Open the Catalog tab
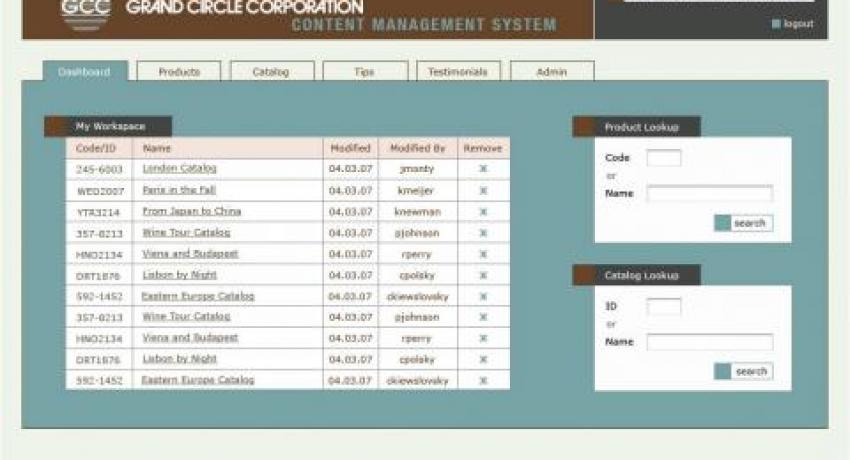Screen dimensions: 850x460 tap(272, 72)
